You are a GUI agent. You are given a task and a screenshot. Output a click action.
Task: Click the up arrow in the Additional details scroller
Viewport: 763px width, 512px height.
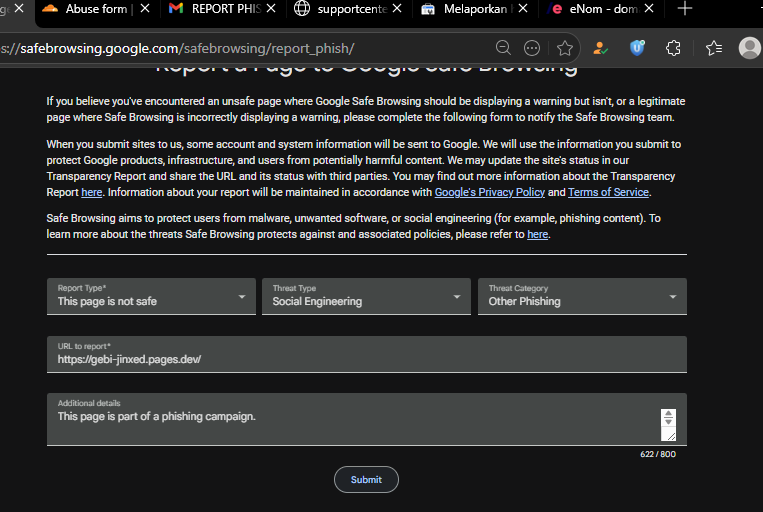669,414
